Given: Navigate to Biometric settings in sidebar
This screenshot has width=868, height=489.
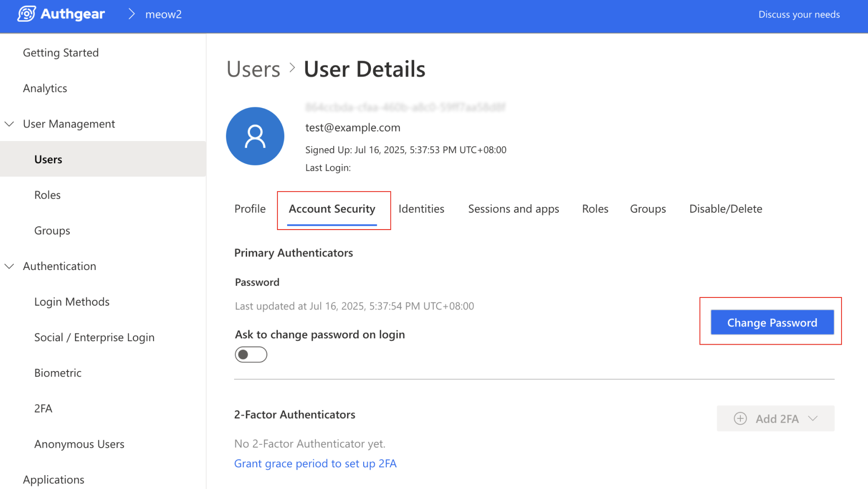Looking at the screenshot, I should 58,373.
